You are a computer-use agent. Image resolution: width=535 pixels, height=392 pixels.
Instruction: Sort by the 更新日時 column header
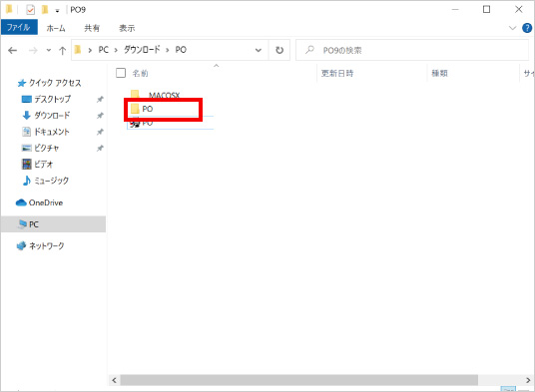click(337, 73)
